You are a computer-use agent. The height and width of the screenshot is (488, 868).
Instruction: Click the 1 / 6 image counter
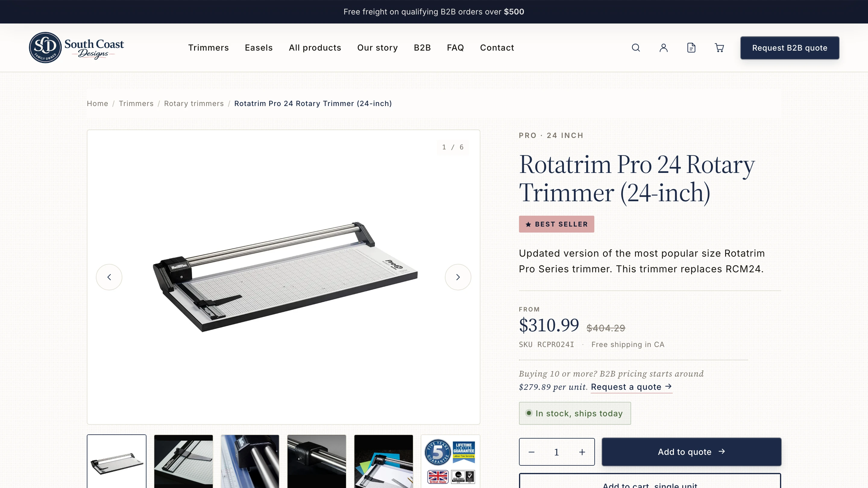tap(452, 147)
